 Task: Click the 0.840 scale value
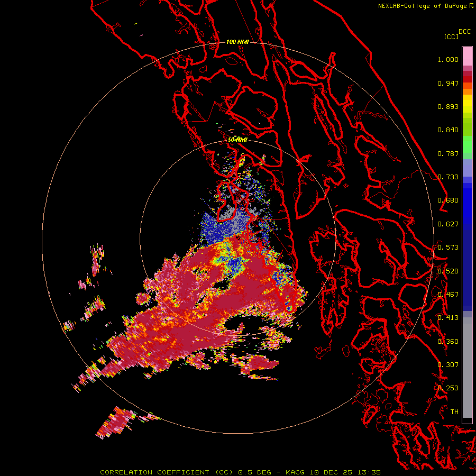coord(448,130)
